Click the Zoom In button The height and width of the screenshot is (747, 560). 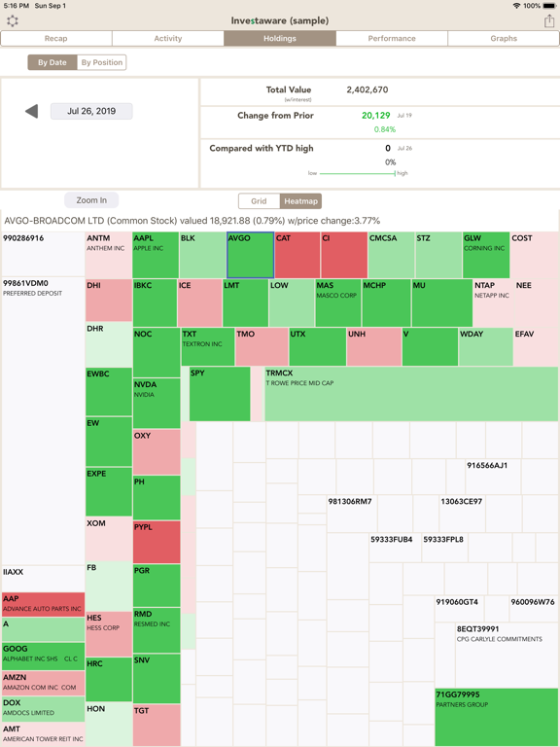coord(91,200)
